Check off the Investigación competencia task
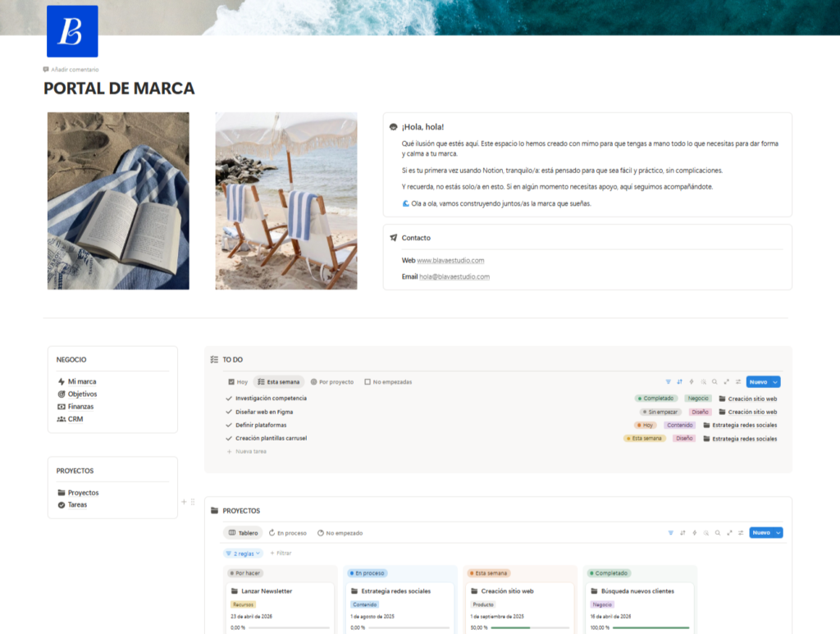 (x=229, y=399)
